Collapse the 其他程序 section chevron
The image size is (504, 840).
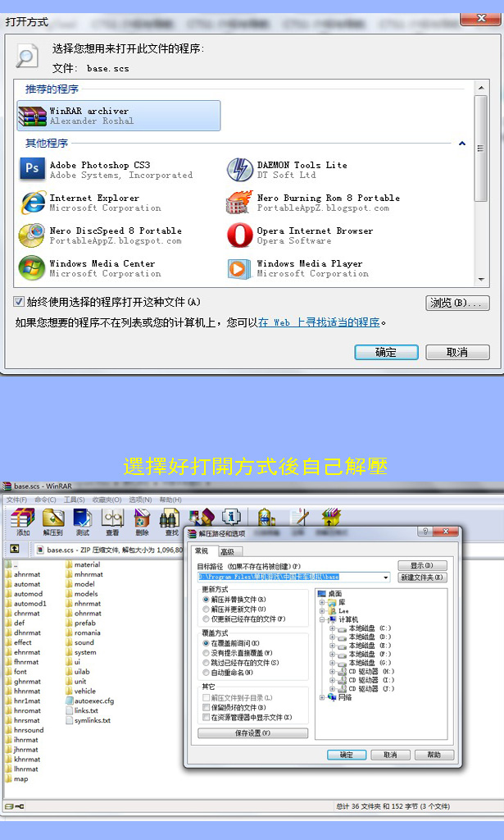pyautogui.click(x=462, y=143)
